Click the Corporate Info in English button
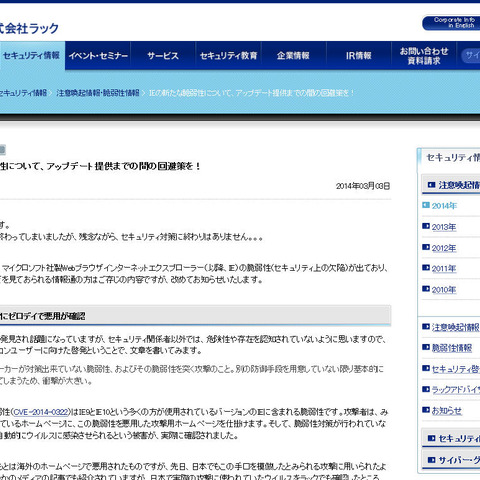 [x=451, y=23]
